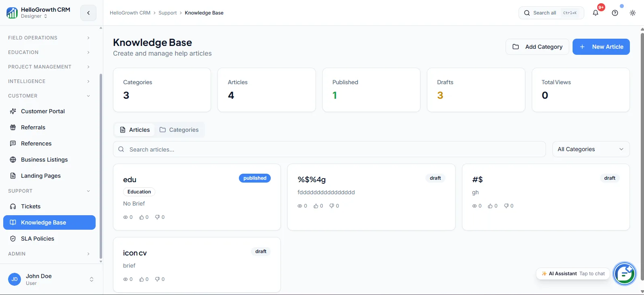This screenshot has width=644, height=295.
Task: Collapse the sidebar with the chevron button
Action: pos(88,13)
